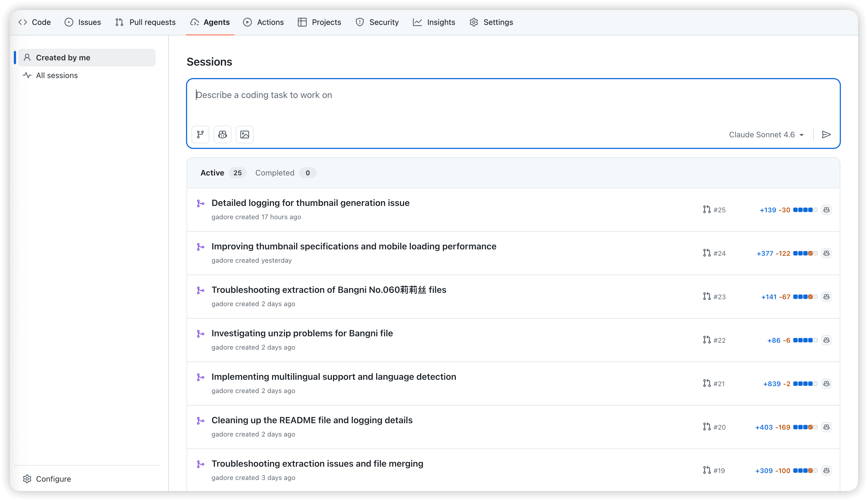Image resolution: width=868 pixels, height=501 pixels.
Task: Click diff stat bar for +403 -169
Action: pyautogui.click(x=805, y=427)
